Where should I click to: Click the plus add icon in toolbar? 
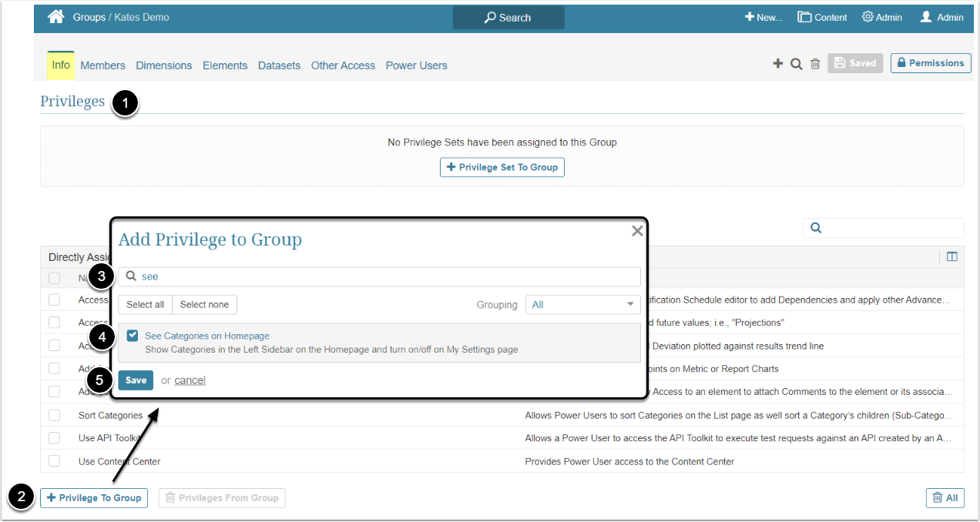[x=778, y=64]
